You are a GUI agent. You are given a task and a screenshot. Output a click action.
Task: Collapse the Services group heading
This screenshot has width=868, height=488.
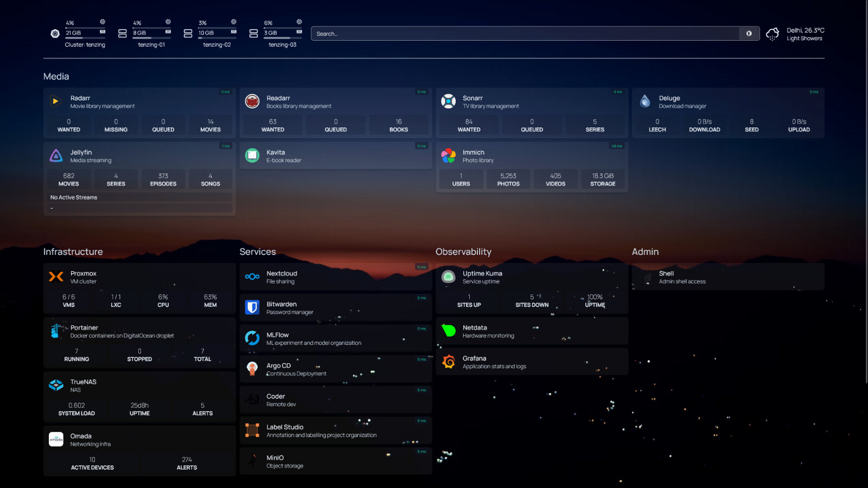tap(258, 252)
